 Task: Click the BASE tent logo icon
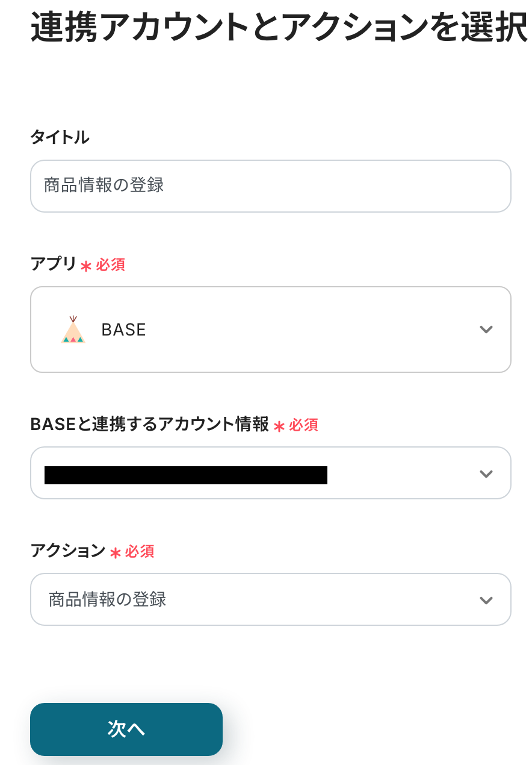tap(73, 330)
